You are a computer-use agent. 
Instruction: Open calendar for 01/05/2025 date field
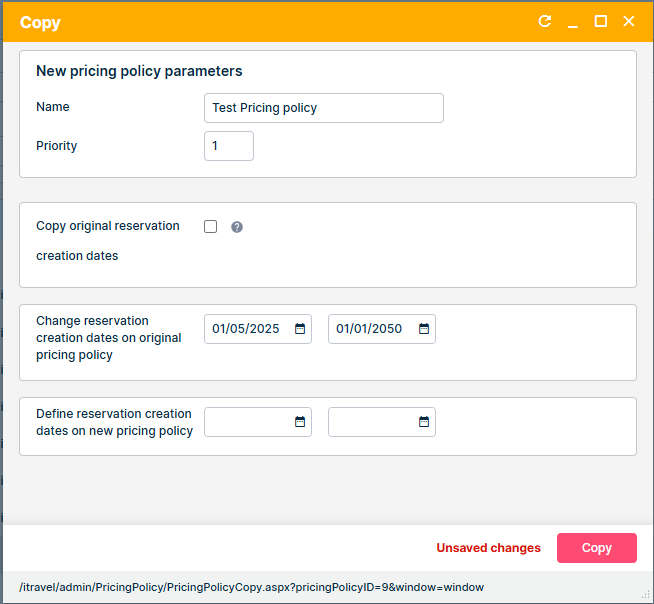[x=300, y=329]
